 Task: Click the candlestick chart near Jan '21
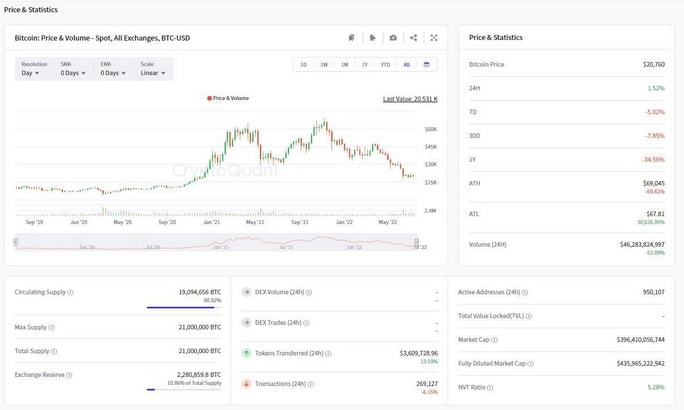click(214, 159)
